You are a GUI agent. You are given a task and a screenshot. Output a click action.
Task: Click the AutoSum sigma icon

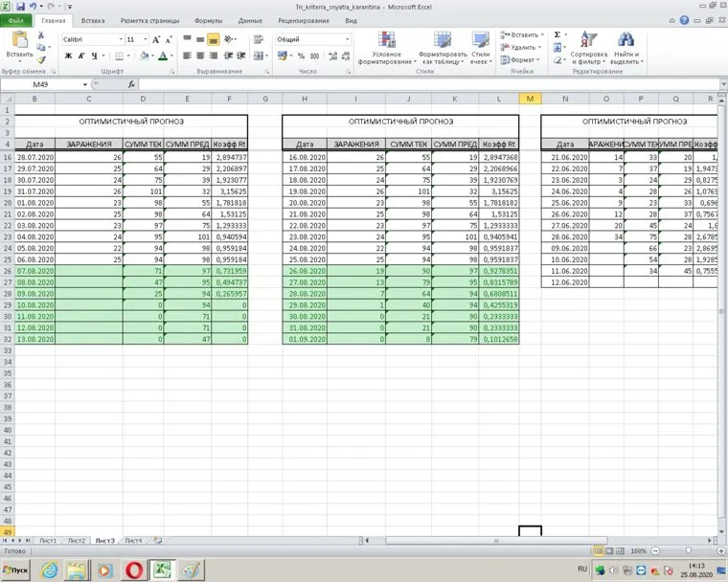557,34
